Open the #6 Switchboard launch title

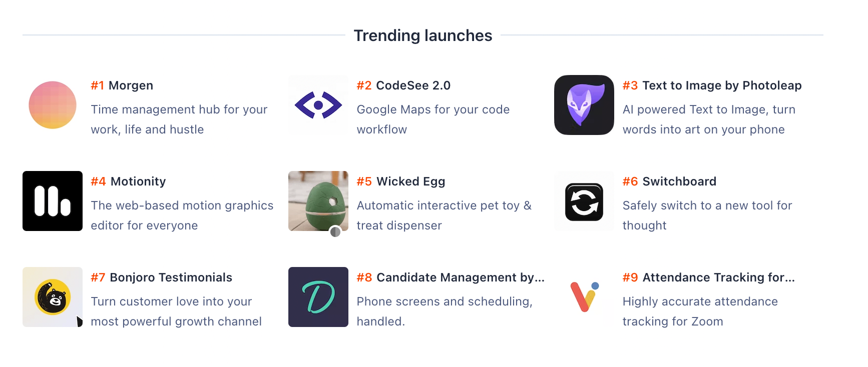669,181
